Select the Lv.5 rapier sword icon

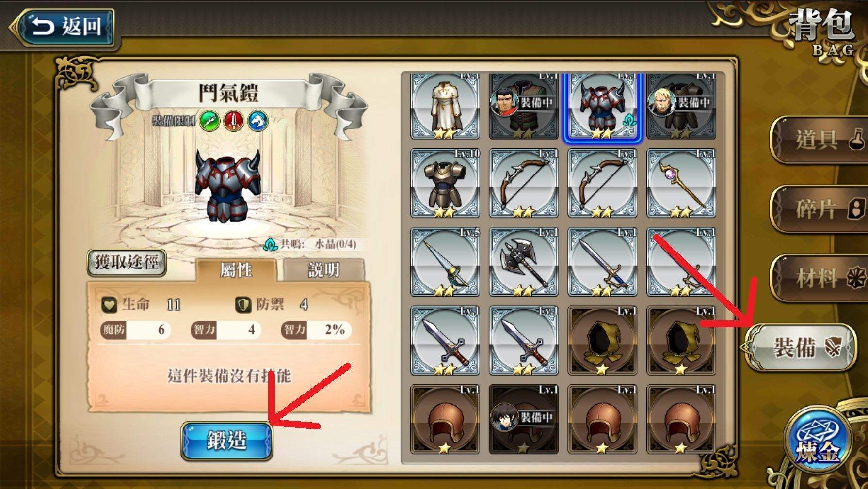(x=445, y=262)
